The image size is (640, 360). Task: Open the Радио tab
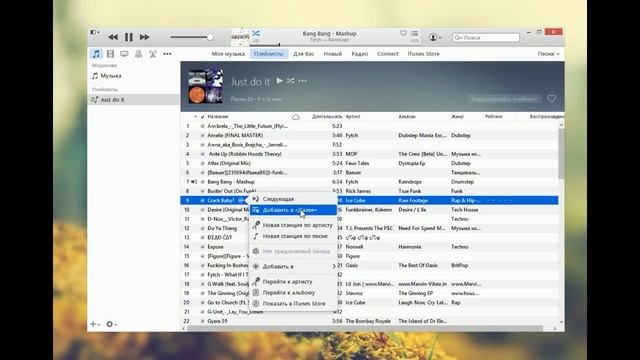coord(360,54)
